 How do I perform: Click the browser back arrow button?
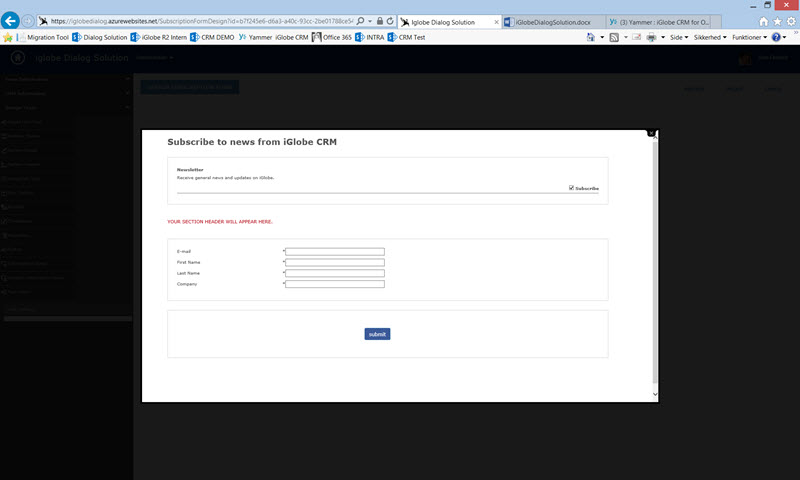pos(11,20)
